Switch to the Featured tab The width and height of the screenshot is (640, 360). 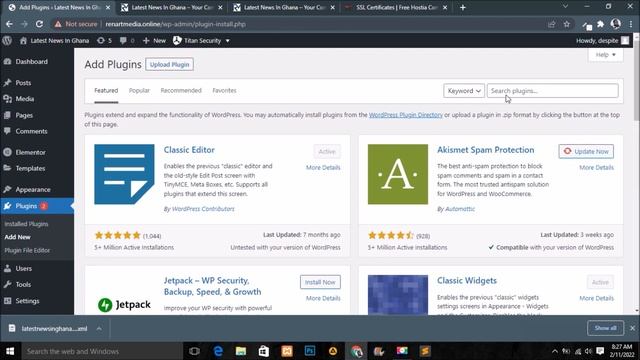(x=106, y=91)
